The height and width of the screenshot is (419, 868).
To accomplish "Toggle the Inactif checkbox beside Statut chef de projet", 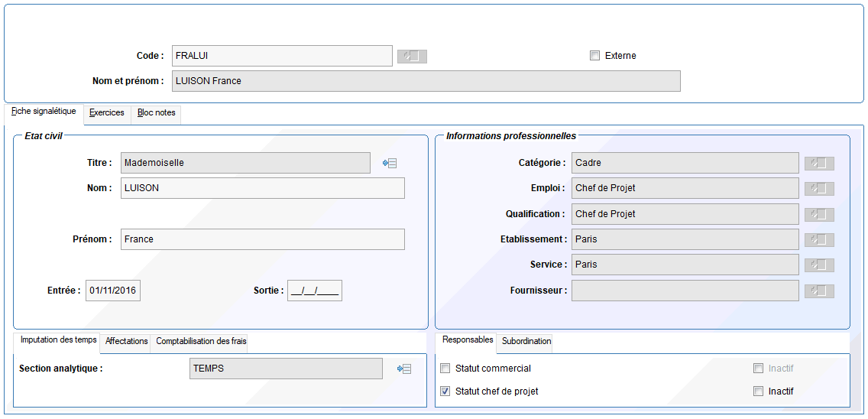I will [758, 391].
